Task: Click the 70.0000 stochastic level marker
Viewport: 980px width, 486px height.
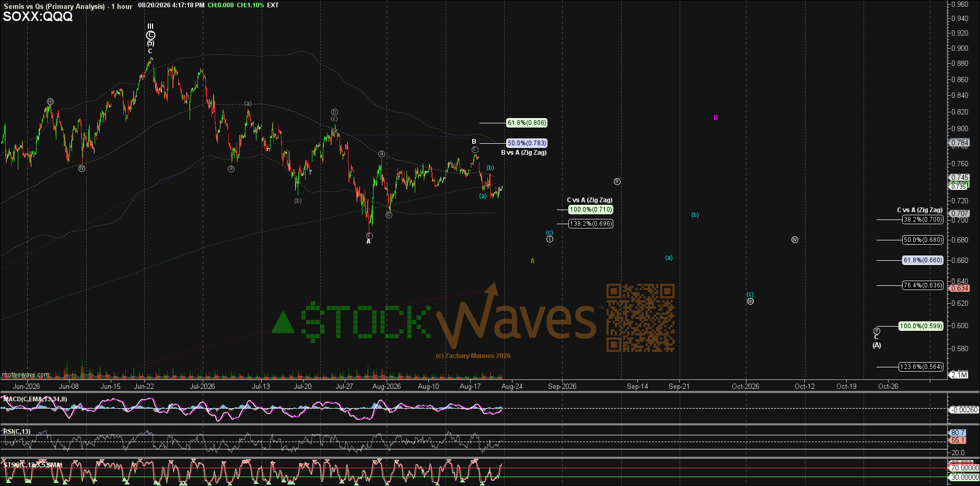Action: coord(964,468)
